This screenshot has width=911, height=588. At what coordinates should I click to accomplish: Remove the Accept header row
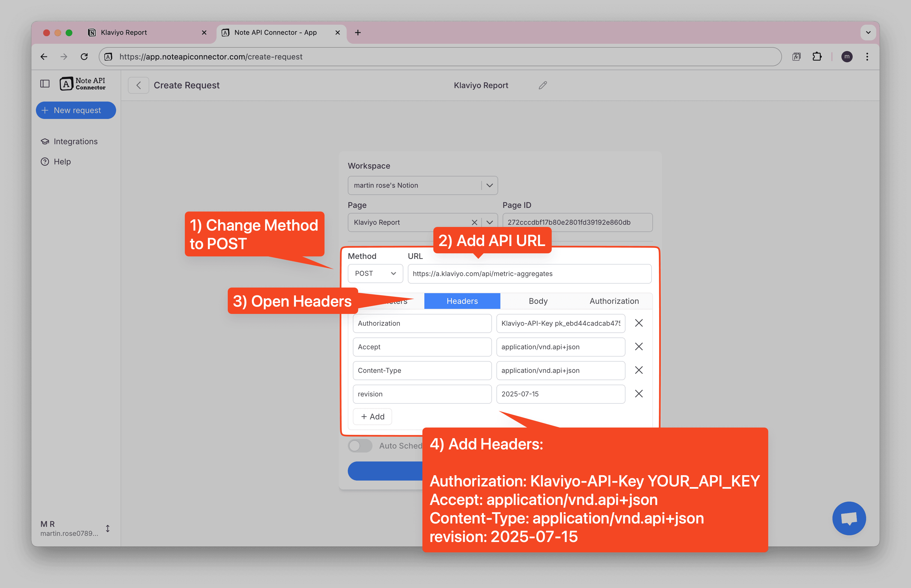[x=638, y=346]
